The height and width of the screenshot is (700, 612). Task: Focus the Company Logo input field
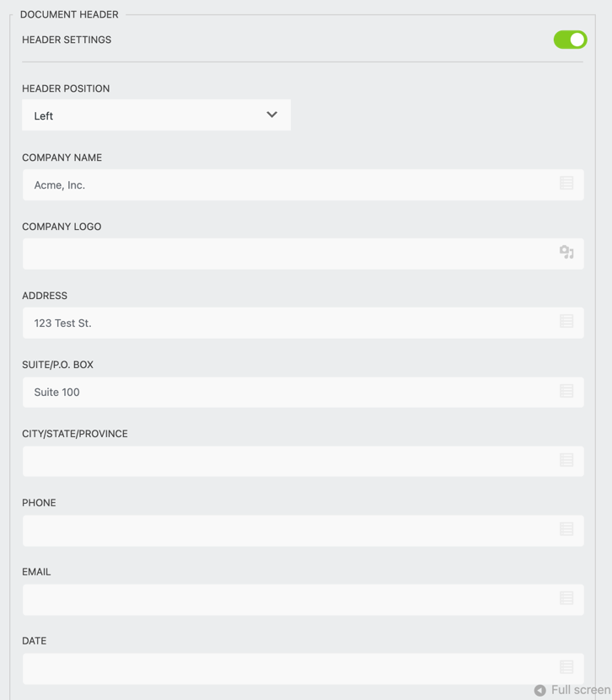(x=287, y=254)
